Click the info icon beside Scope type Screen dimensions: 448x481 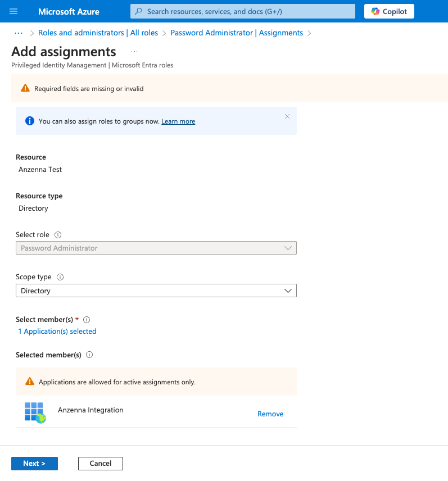(x=60, y=277)
